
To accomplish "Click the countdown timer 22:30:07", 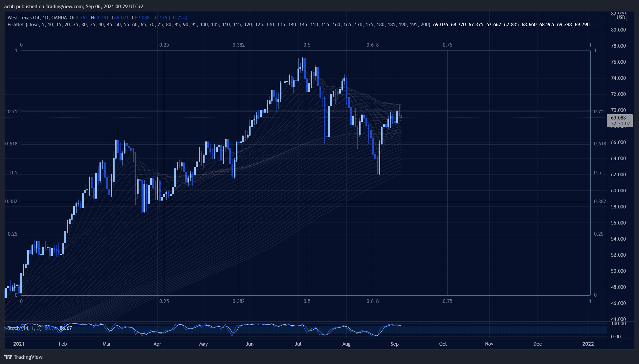I will tap(620, 124).
